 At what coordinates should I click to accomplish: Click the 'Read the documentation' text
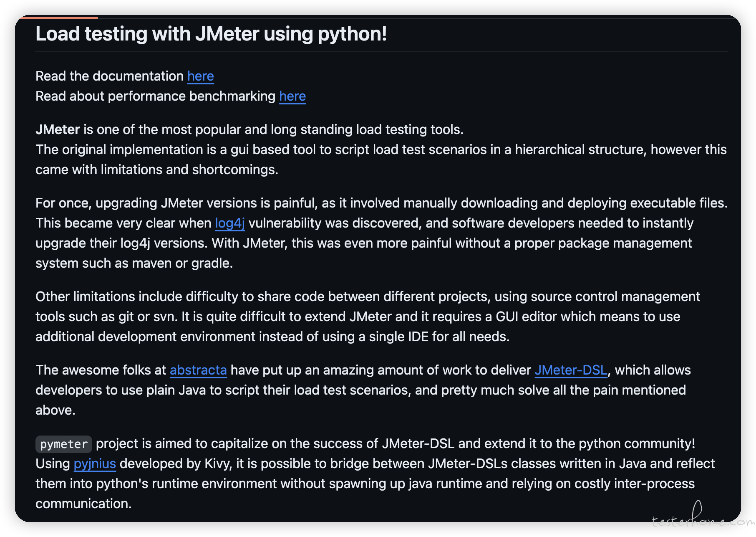[x=109, y=76]
